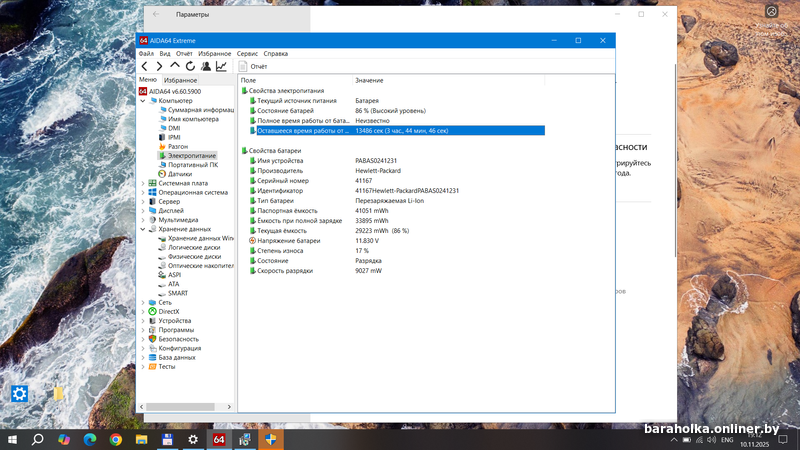Open the graph chart toolbar icon

(221, 66)
